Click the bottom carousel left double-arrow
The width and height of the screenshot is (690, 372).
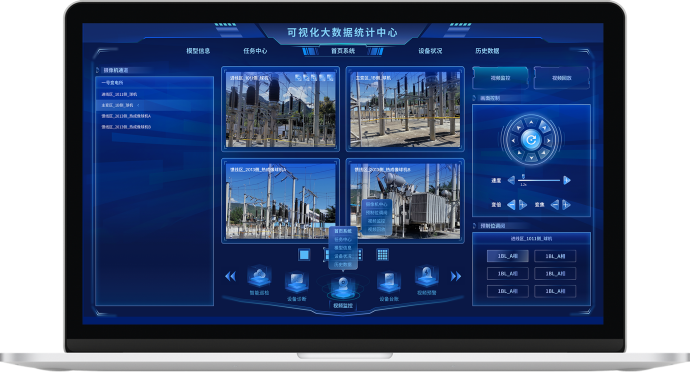pos(230,276)
